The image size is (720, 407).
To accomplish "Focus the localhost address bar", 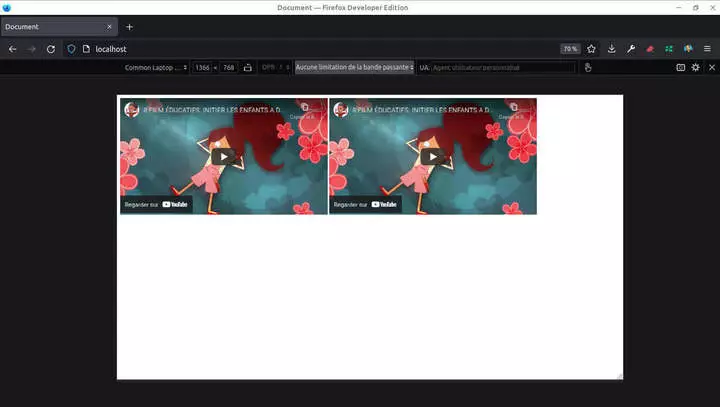I will click(x=321, y=49).
